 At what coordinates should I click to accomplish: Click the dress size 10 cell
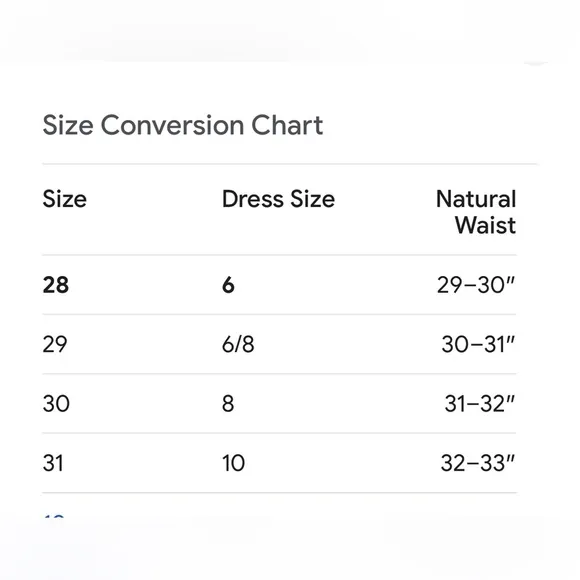[x=233, y=463]
